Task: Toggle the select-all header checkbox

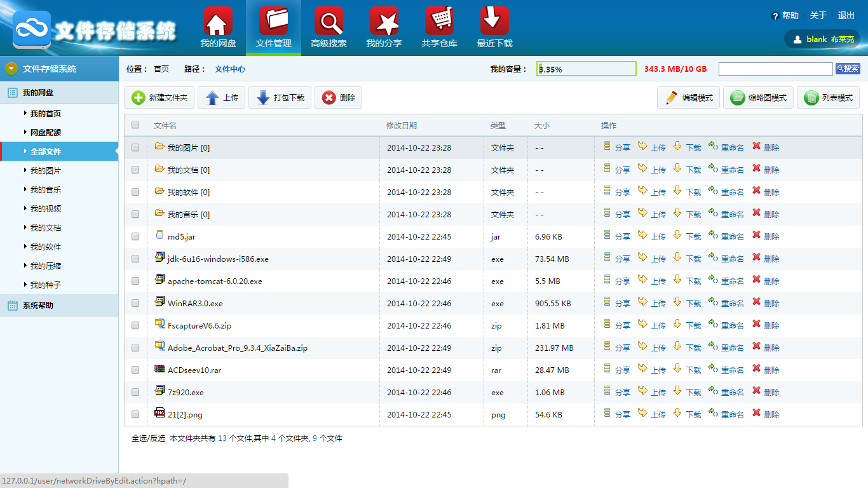Action: click(x=135, y=125)
